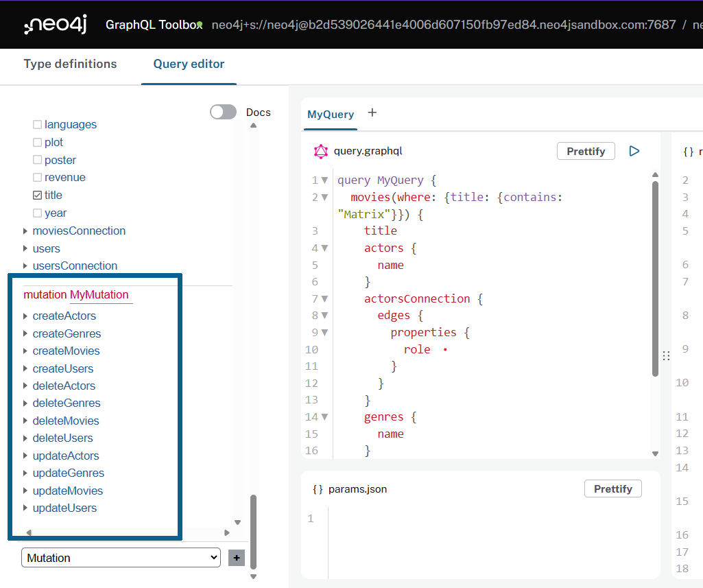This screenshot has width=703, height=588.
Task: Open the Mutation operation type dropdown
Action: point(121,558)
